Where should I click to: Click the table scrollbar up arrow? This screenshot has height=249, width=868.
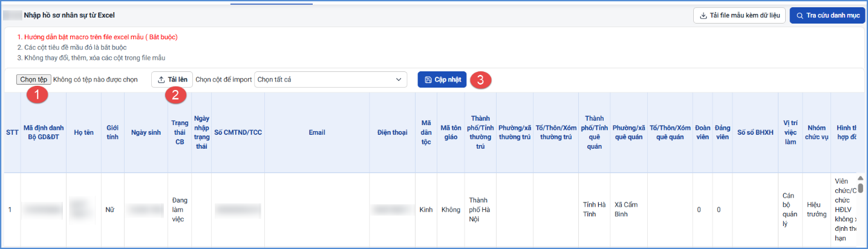tap(860, 178)
